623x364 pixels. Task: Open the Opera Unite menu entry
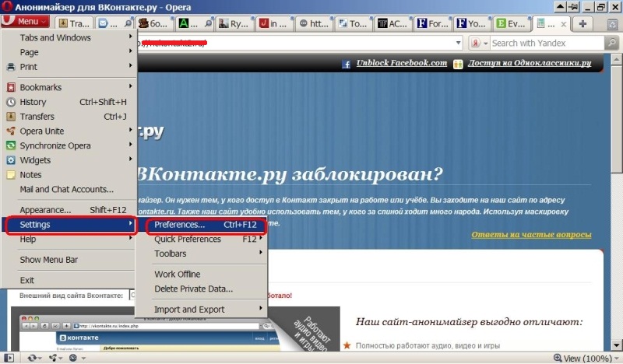(x=42, y=131)
